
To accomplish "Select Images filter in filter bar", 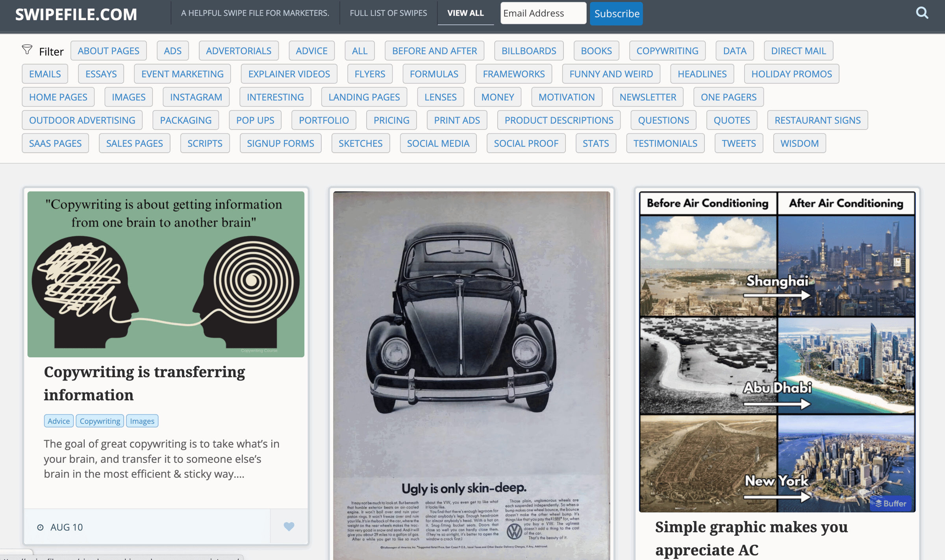I will point(128,97).
